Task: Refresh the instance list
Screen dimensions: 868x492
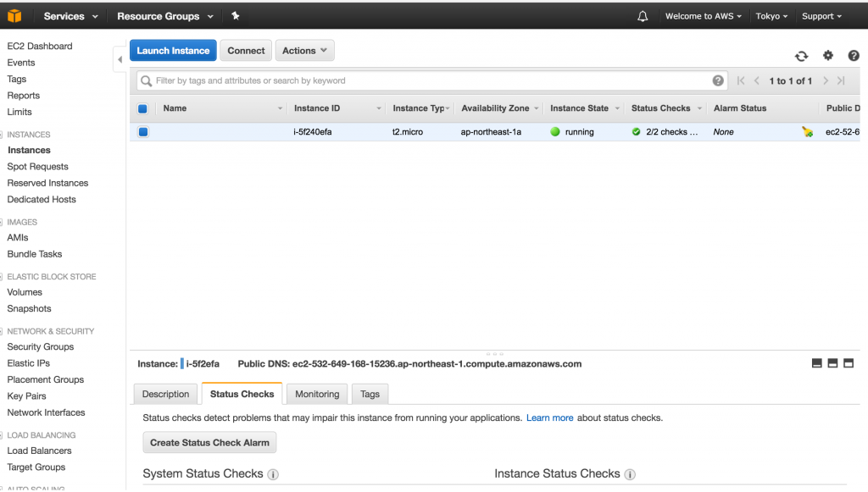Action: click(x=801, y=56)
